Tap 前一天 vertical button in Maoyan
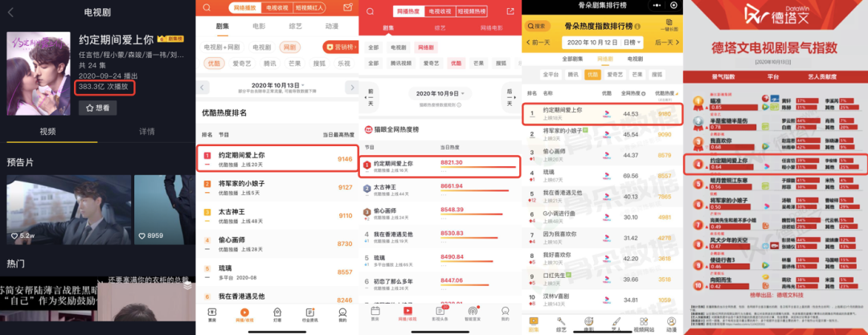This screenshot has height=335, width=868. coord(371,98)
